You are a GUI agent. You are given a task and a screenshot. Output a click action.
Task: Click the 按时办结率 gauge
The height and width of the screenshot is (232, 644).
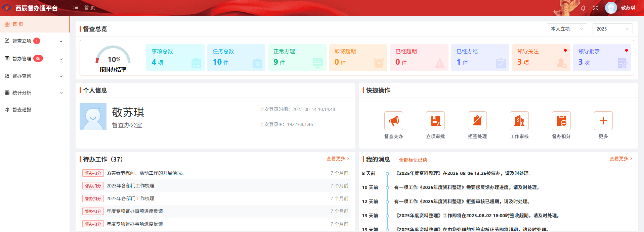point(113,58)
